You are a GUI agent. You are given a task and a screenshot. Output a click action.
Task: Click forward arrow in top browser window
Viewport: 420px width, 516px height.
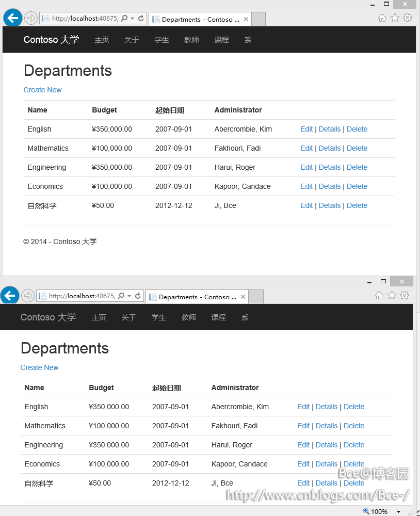tap(30, 18)
